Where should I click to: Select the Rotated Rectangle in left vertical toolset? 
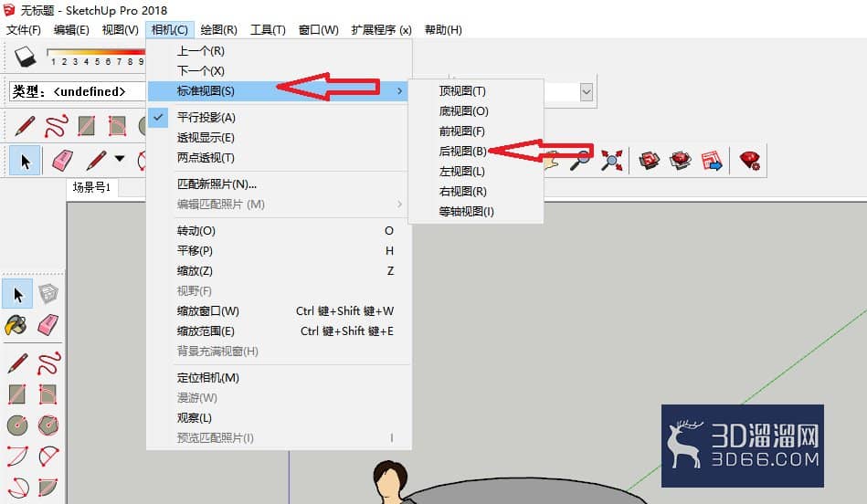[x=48, y=394]
